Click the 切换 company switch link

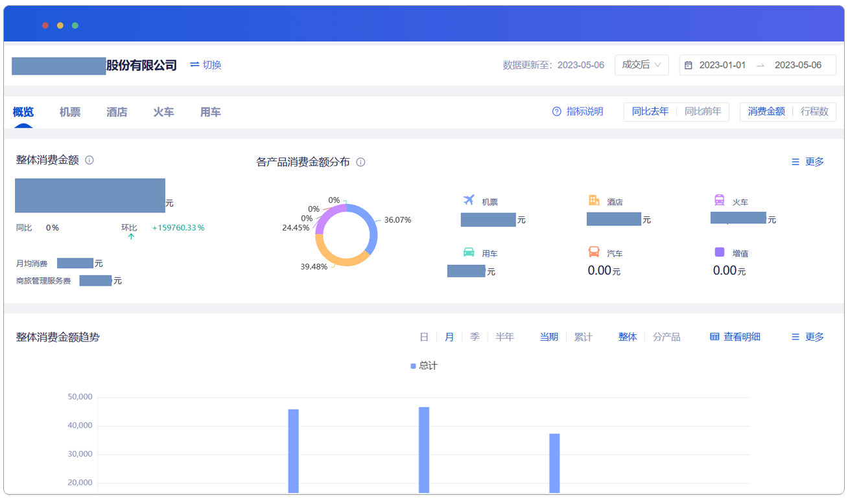206,65
